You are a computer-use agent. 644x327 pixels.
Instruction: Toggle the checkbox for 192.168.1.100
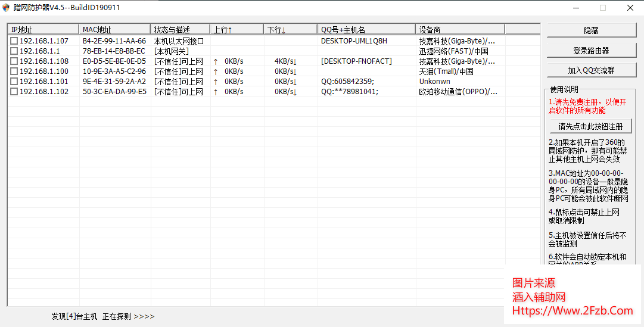(14, 71)
